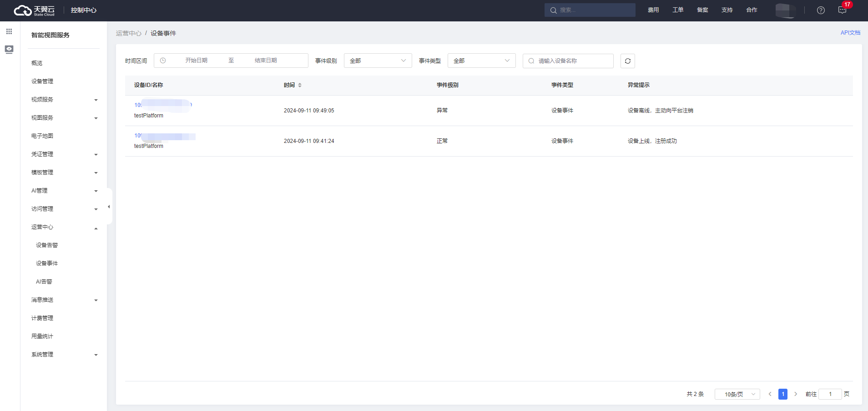Click the smart video service sidebar icon

(9, 49)
